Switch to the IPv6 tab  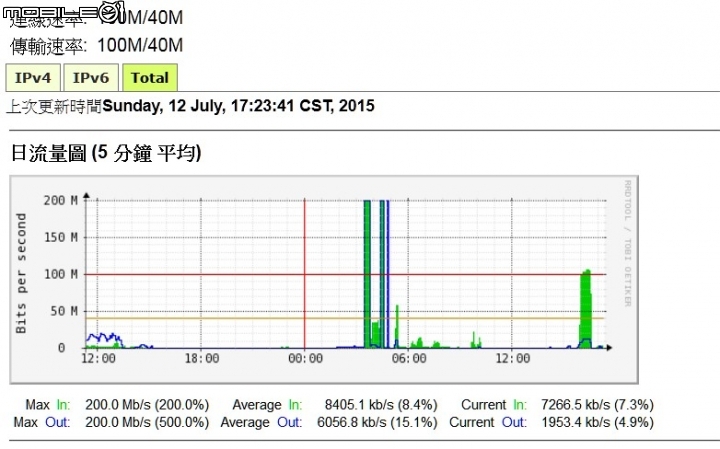[91, 78]
